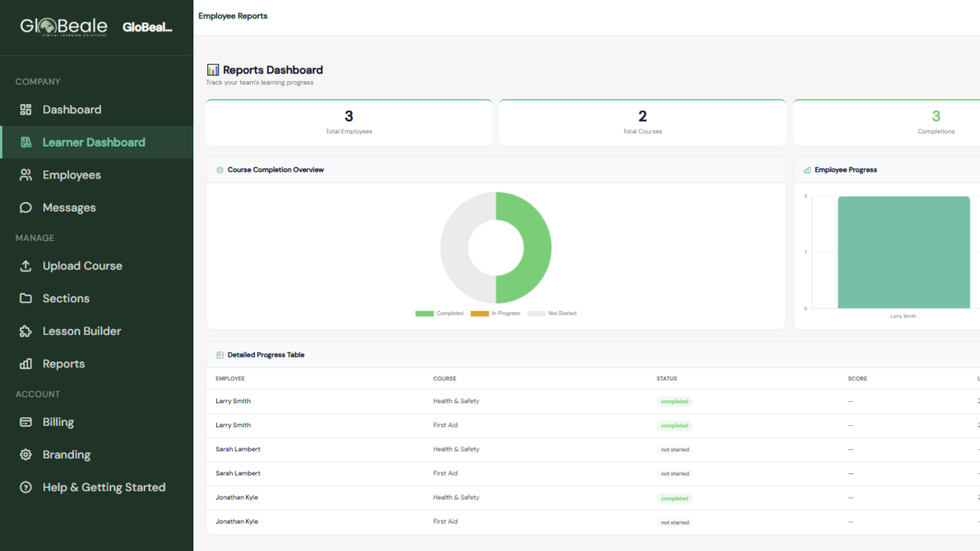Click the Detailed Progress Table icon

[x=220, y=355]
